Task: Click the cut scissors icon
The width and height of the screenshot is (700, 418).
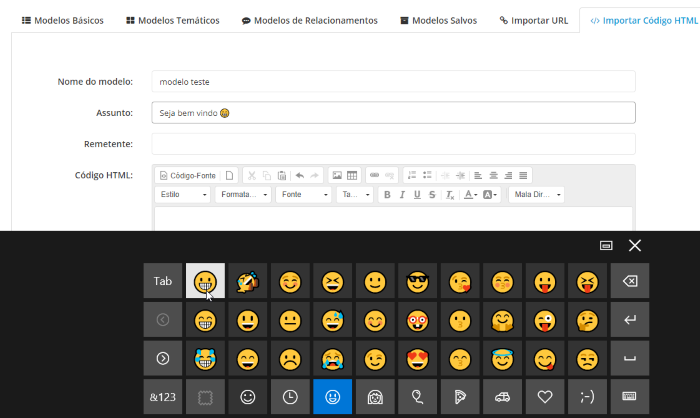Action: click(252, 176)
